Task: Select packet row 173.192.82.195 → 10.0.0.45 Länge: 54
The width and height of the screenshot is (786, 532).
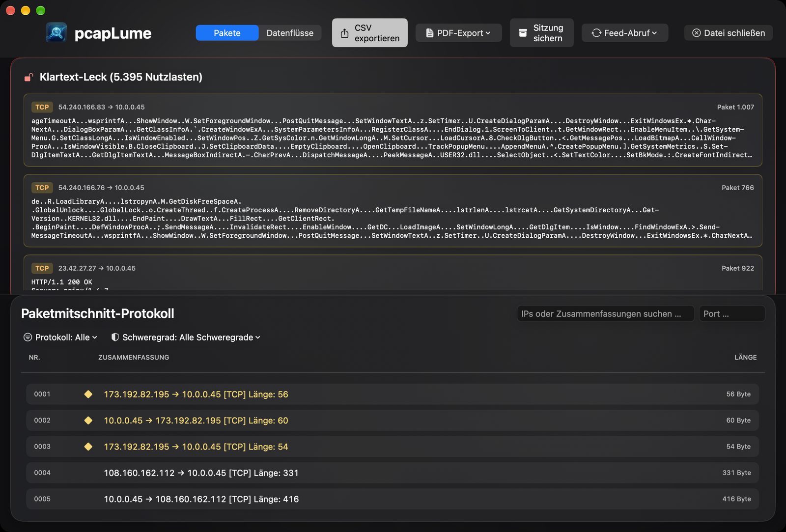Action: point(393,447)
